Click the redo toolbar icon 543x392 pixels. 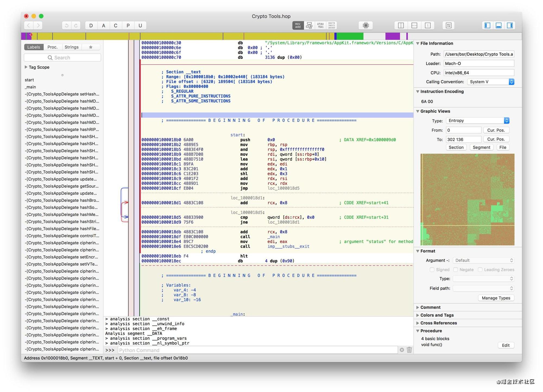pyautogui.click(x=76, y=26)
